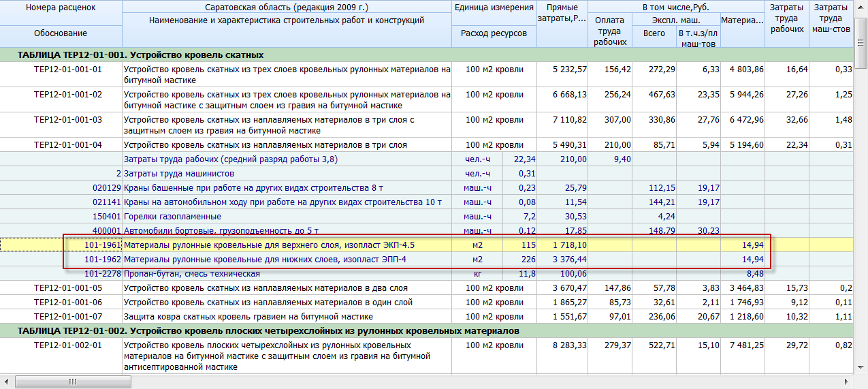Click the truncated 'Материа...' column header

[742, 20]
